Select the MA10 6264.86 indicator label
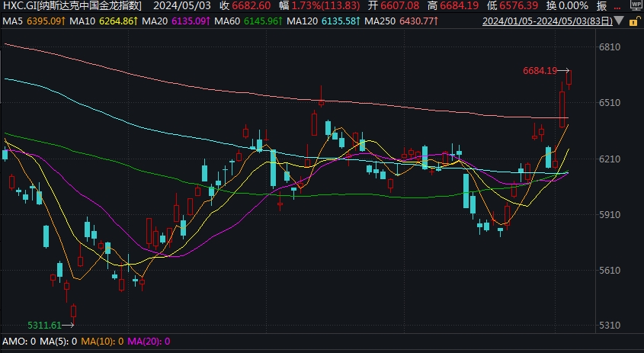 [x=104, y=21]
